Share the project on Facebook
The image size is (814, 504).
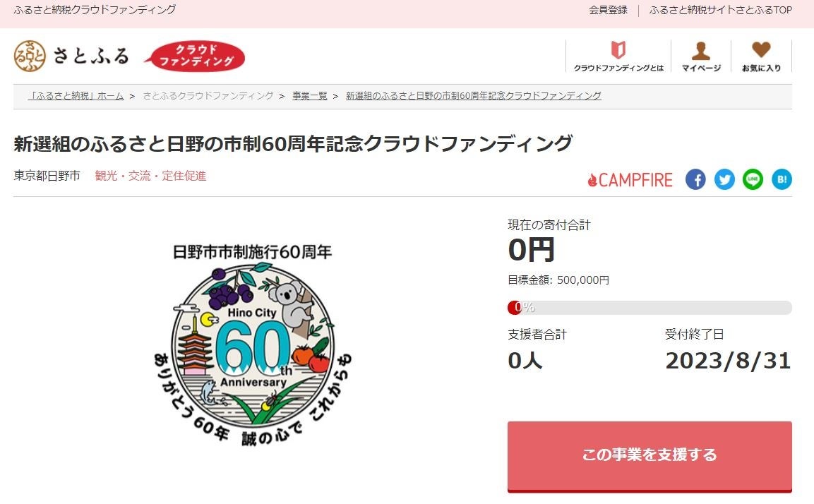[695, 179]
